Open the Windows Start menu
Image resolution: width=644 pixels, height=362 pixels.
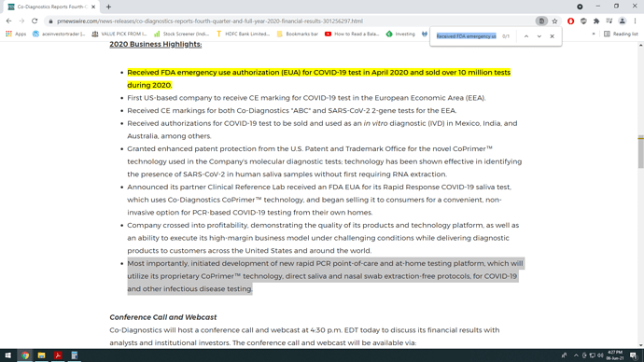coord(7,355)
